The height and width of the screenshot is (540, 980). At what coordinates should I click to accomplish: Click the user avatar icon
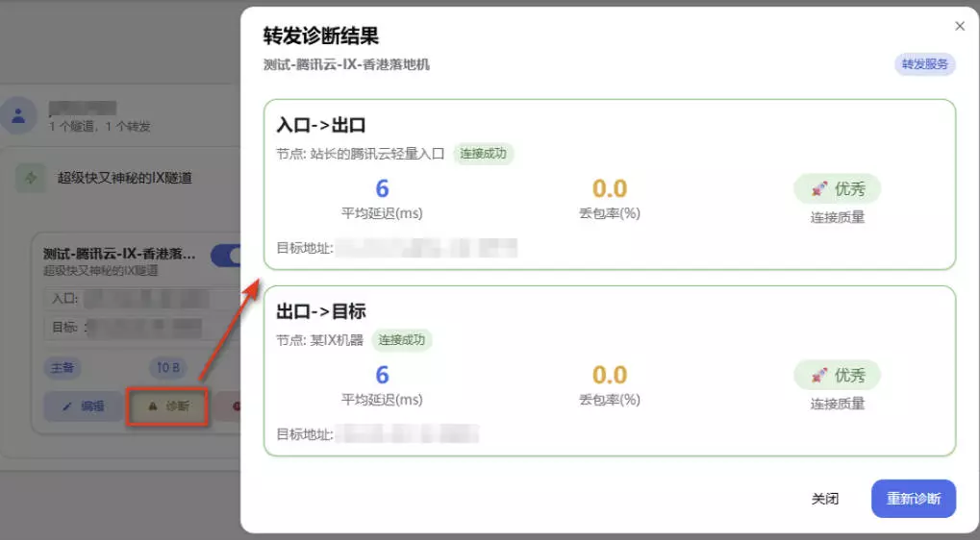pyautogui.click(x=18, y=116)
